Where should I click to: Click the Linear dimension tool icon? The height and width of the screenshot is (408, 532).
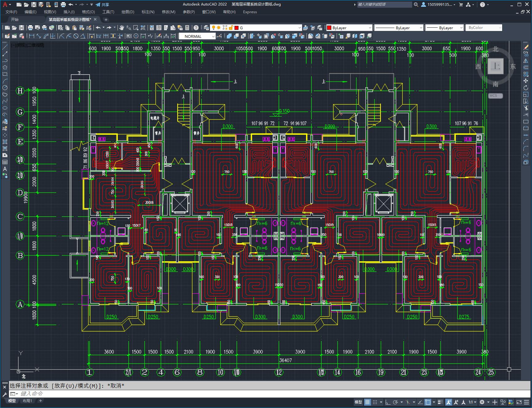tap(31, 36)
